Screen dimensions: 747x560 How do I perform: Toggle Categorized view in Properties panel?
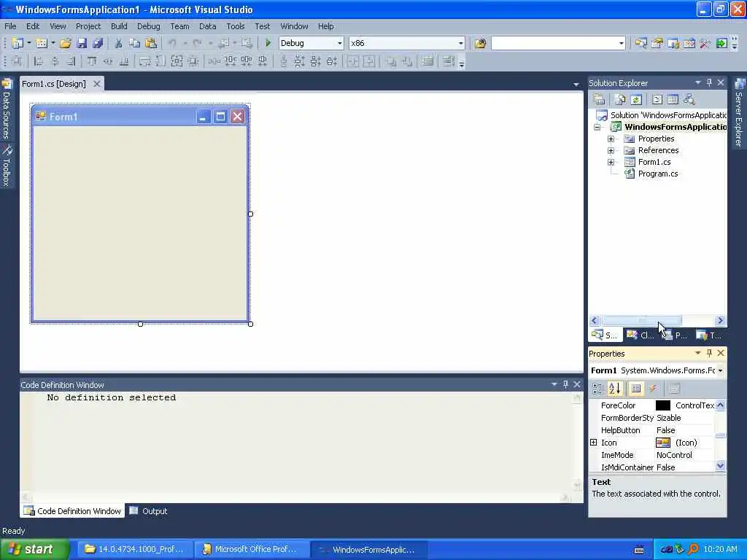coord(597,389)
